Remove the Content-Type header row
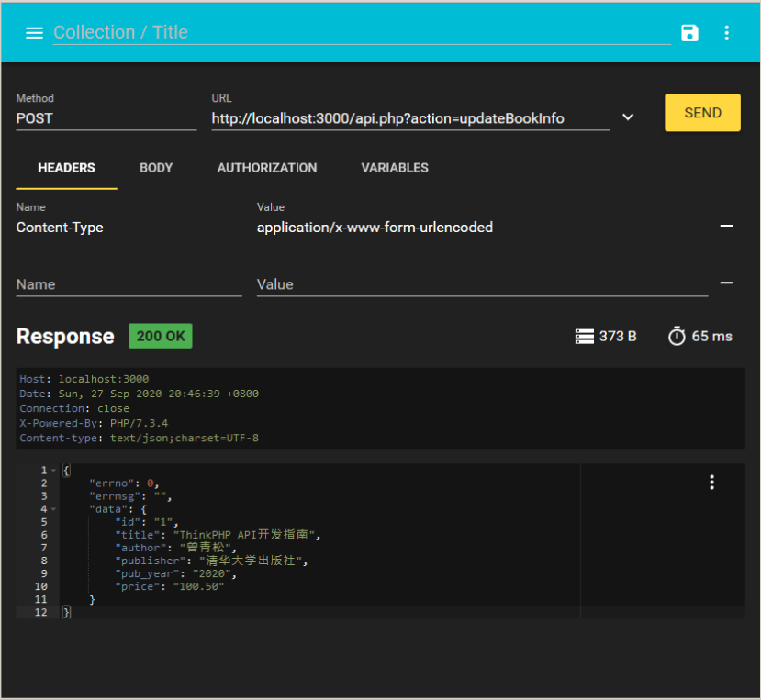The image size is (761, 700). [726, 226]
